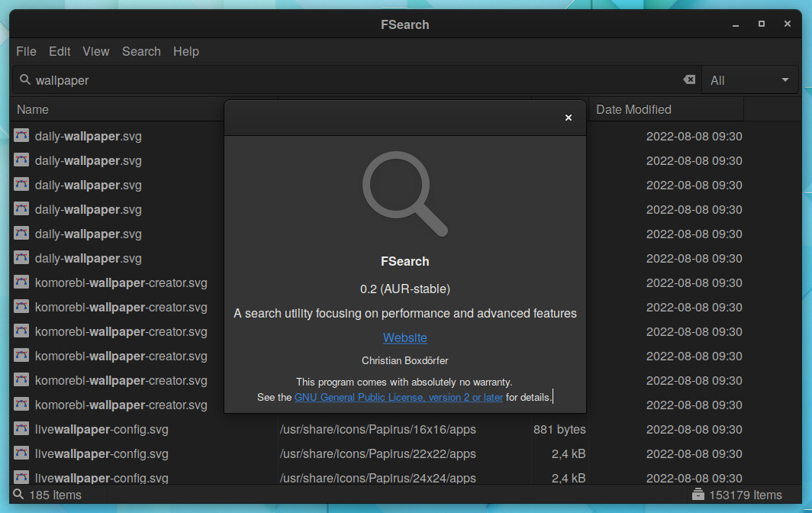The height and width of the screenshot is (513, 812).
Task: Select the path "/usr/share/icons/Papirus/22x22/apps"
Action: click(x=378, y=454)
